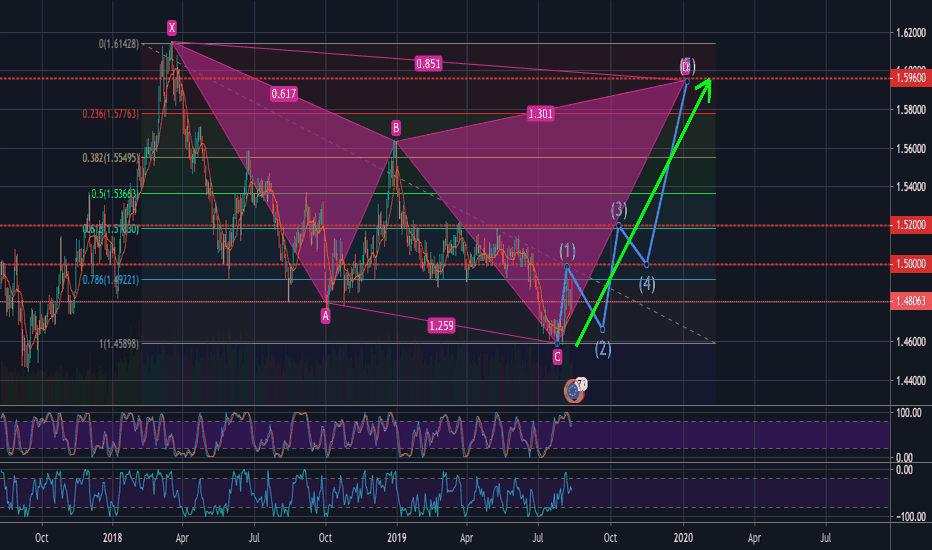Click the 1.54000 price scale value
This screenshot has width=932, height=550.
coord(911,187)
